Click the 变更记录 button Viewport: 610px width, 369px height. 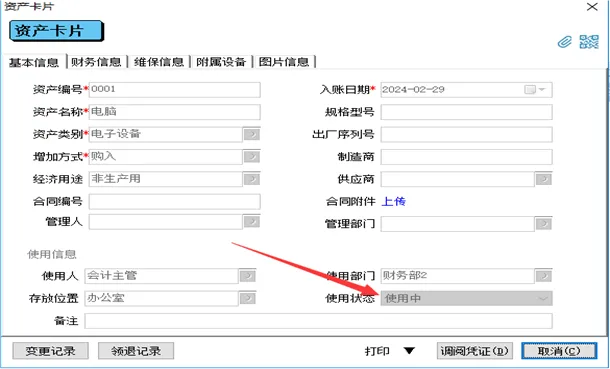[x=51, y=351]
